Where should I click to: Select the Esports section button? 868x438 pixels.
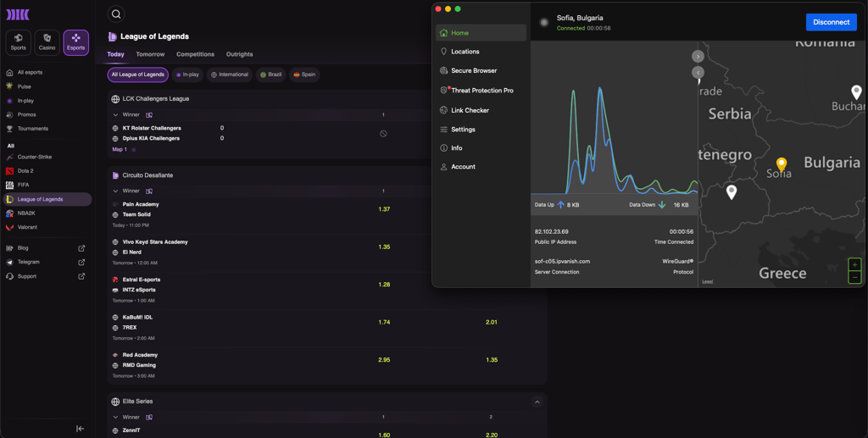(x=75, y=42)
